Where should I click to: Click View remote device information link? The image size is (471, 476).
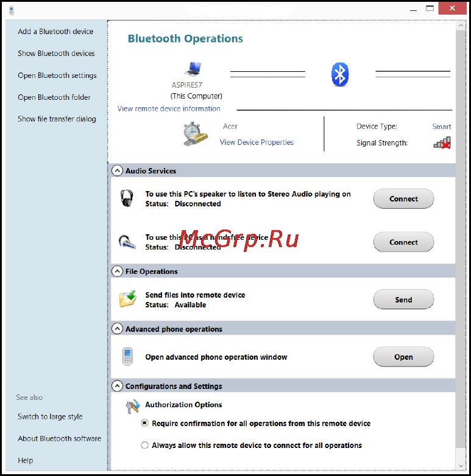click(169, 109)
